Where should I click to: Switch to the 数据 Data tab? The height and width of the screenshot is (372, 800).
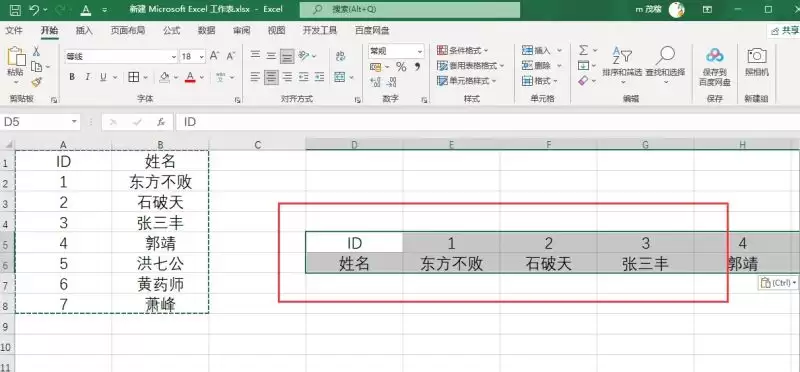tap(207, 31)
